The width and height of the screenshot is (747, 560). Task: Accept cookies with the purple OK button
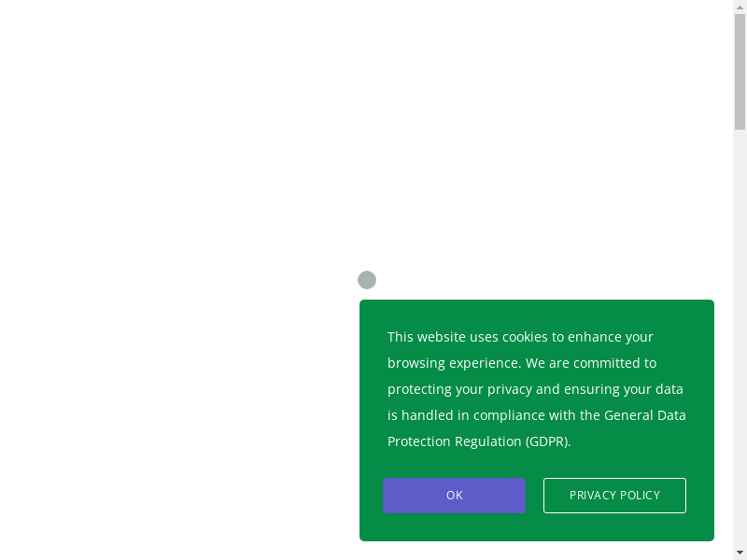(454, 496)
